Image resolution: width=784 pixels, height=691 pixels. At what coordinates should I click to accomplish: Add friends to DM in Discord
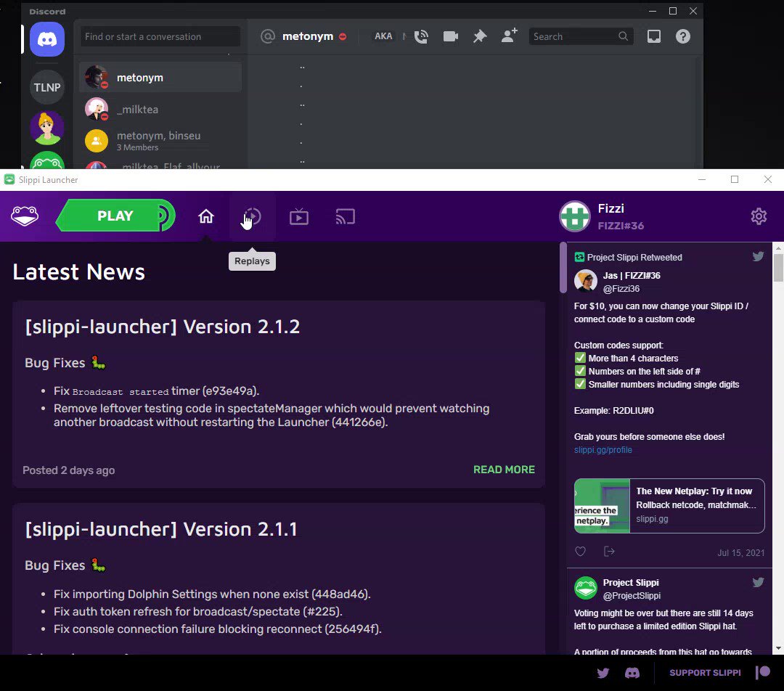tap(510, 36)
